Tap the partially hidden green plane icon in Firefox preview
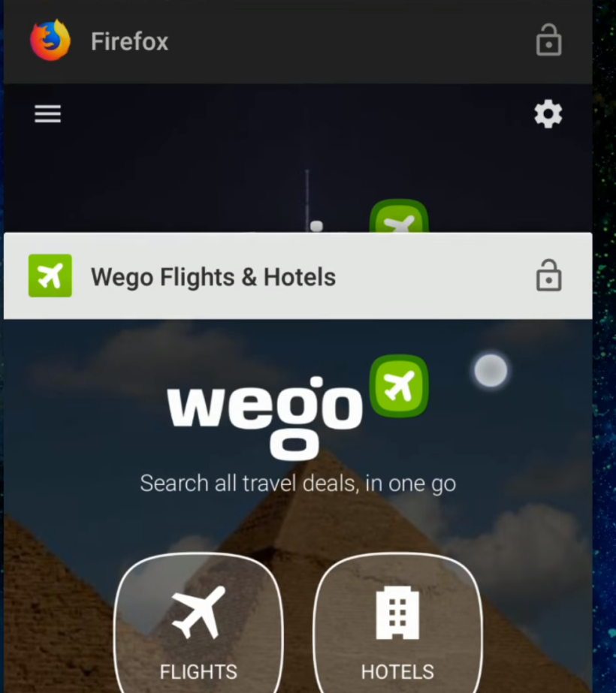Image resolution: width=616 pixels, height=693 pixels. [x=399, y=216]
